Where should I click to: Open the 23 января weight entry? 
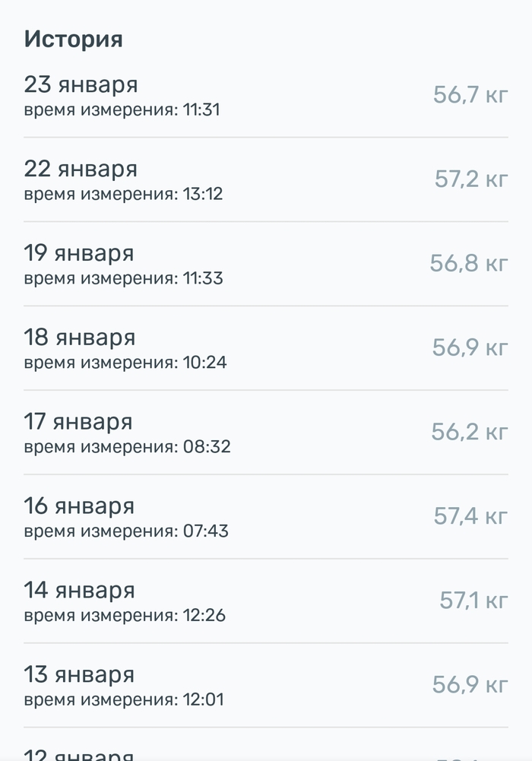81,84
